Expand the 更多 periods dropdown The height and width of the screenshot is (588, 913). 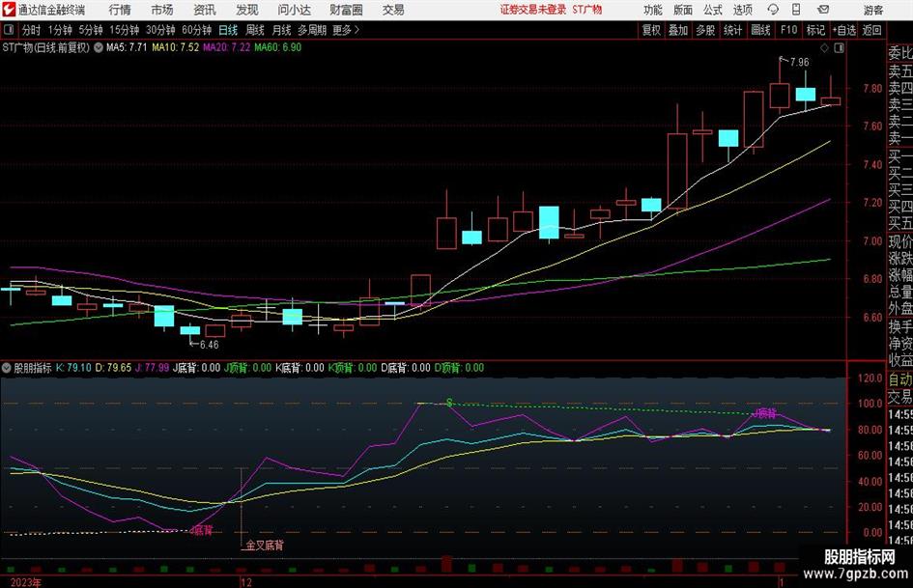(345, 30)
